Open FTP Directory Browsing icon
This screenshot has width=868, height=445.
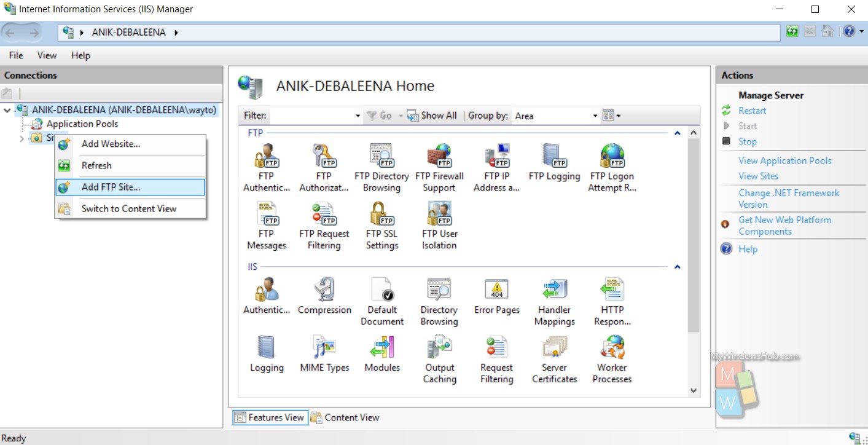[381, 156]
